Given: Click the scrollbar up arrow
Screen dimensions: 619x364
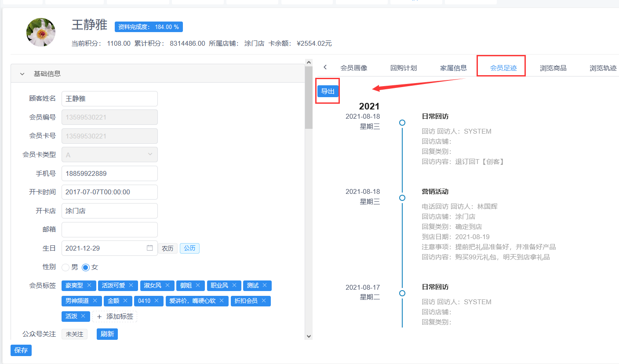Looking at the screenshot, I should pos(309,62).
